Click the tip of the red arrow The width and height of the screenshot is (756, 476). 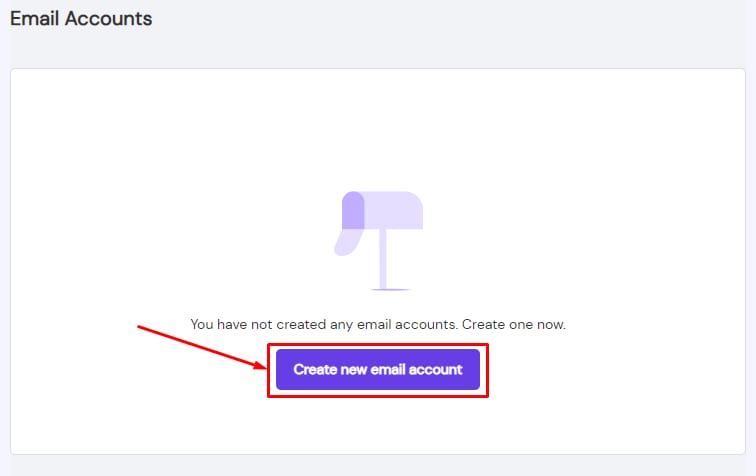[x=262, y=366]
